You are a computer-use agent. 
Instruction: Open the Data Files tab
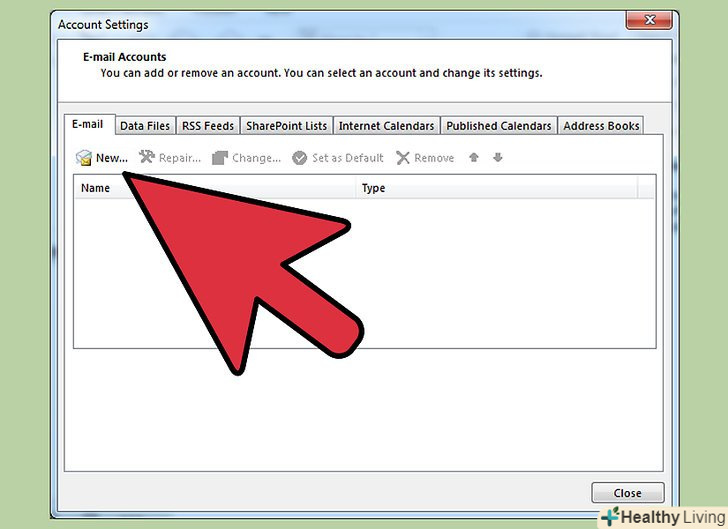click(x=145, y=126)
